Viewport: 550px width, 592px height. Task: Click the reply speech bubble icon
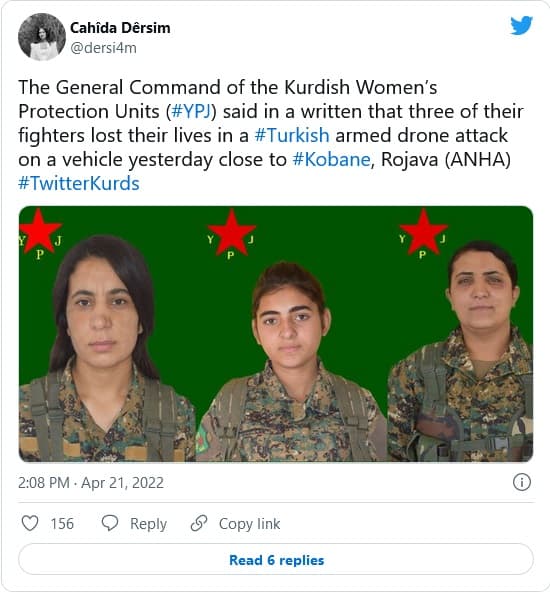[110, 524]
